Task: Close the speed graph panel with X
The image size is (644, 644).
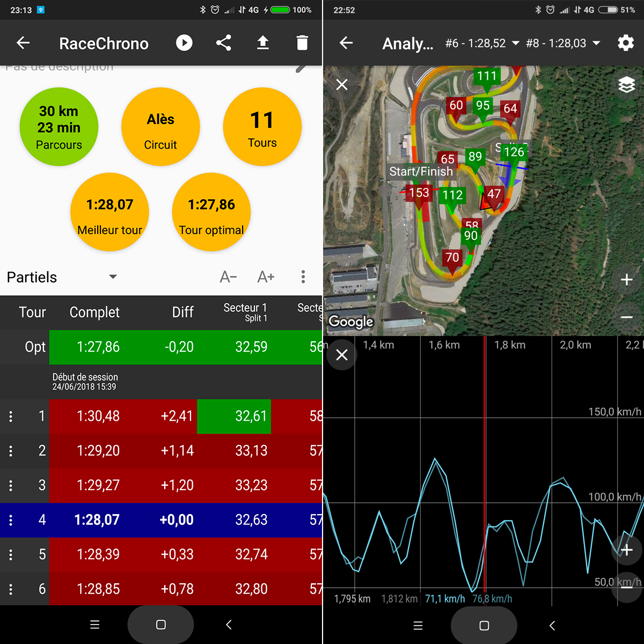Action: coord(342,354)
